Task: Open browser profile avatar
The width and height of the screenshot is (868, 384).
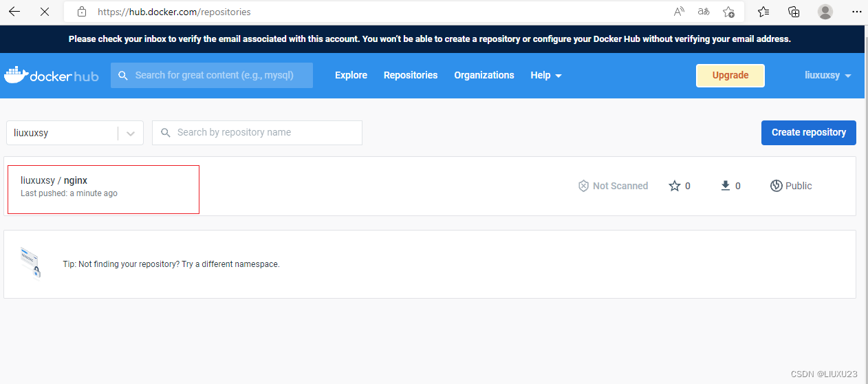Action: [x=825, y=12]
